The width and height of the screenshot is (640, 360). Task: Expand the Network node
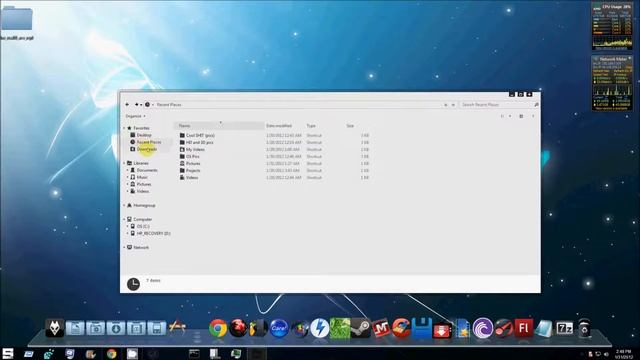[x=124, y=247]
